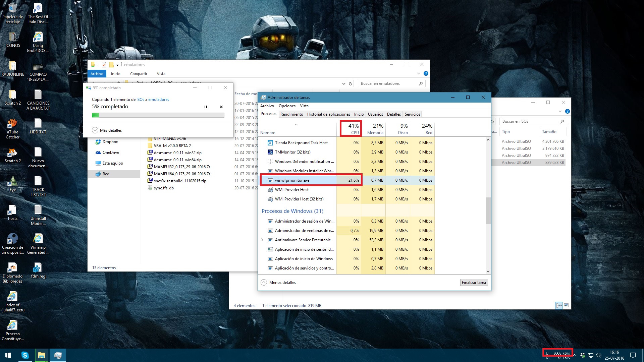This screenshot has height=362, width=644.
Task: Select the Proceso Constituye... desktop icon
Action: (13, 330)
